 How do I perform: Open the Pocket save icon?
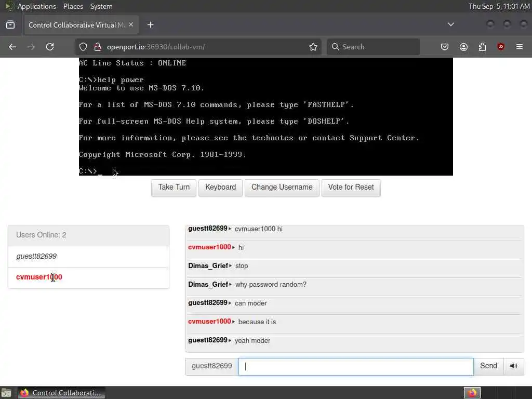445,47
